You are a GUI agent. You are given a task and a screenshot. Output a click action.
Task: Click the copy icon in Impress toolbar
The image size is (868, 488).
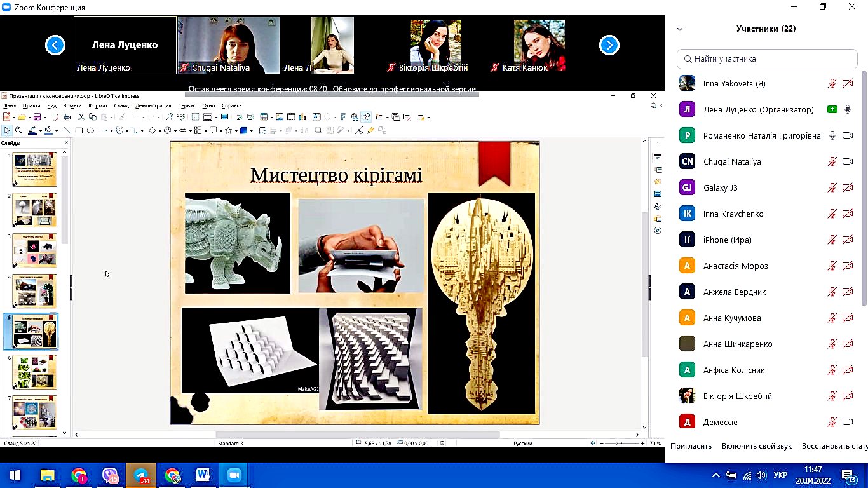tap(93, 118)
